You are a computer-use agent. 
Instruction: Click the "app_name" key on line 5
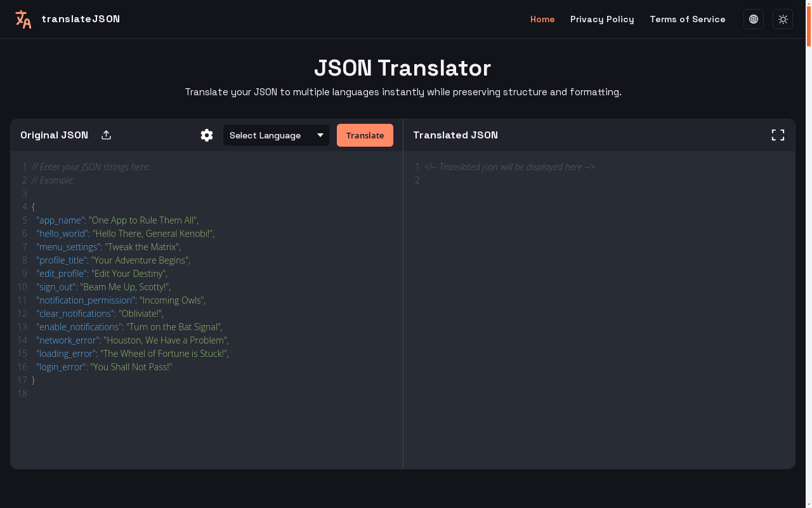(59, 220)
